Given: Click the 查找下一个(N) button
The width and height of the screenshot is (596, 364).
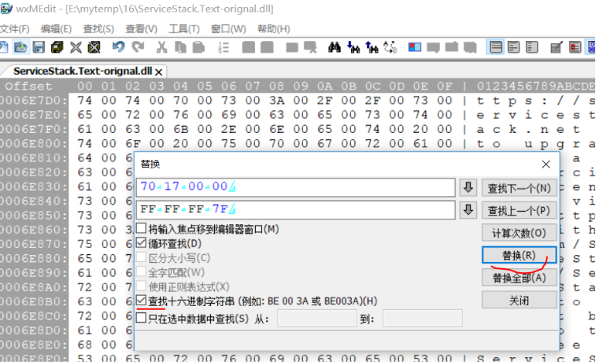Looking at the screenshot, I should pyautogui.click(x=518, y=188).
